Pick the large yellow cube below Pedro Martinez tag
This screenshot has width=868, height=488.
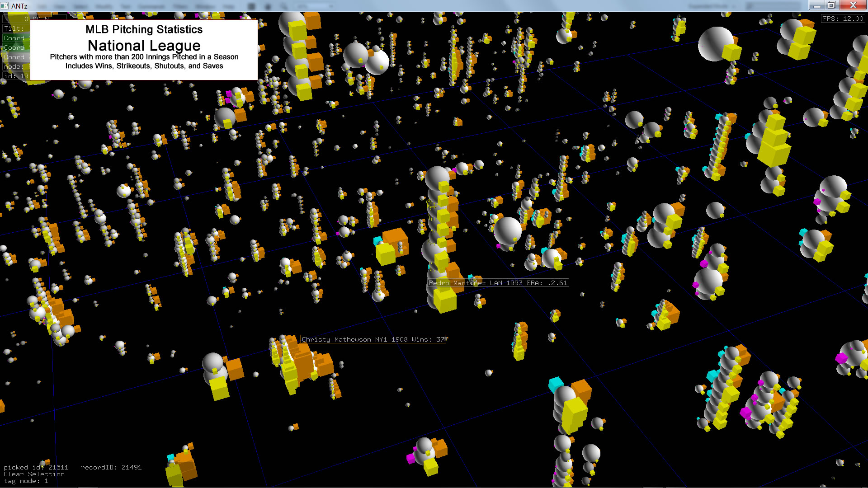point(445,300)
